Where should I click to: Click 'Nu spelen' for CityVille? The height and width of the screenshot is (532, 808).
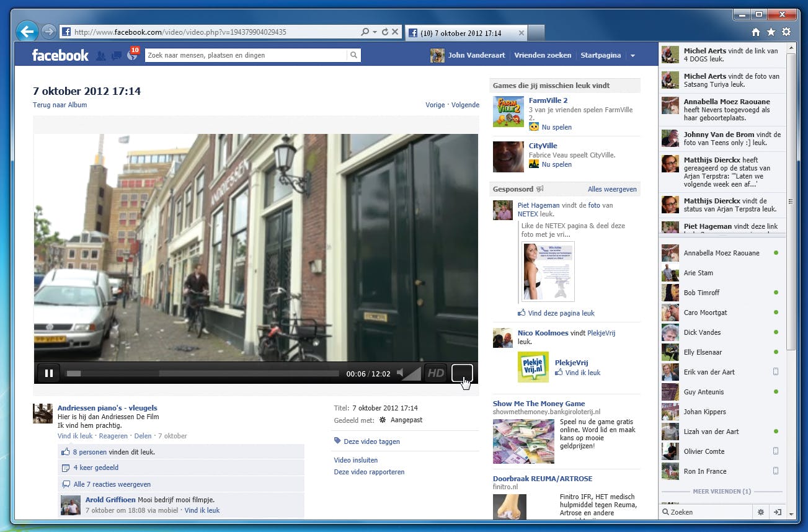pyautogui.click(x=556, y=164)
